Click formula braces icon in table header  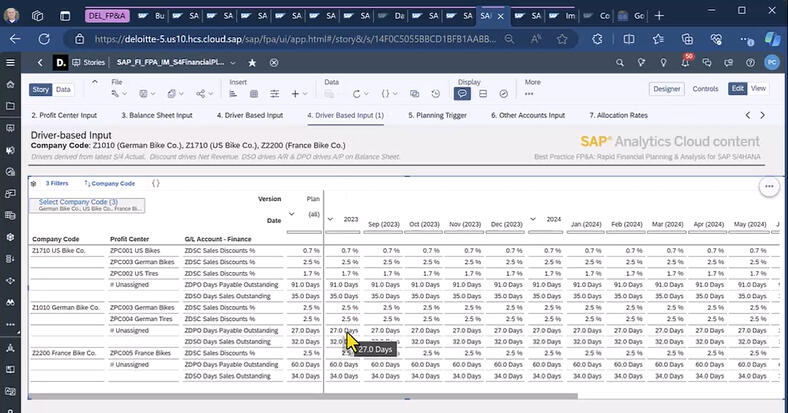coord(156,183)
